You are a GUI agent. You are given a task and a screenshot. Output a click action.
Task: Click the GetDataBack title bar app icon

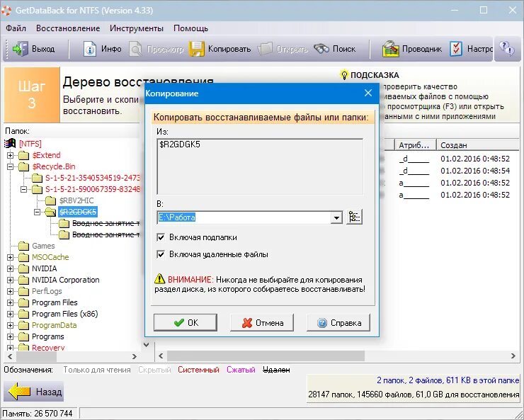click(x=6, y=10)
